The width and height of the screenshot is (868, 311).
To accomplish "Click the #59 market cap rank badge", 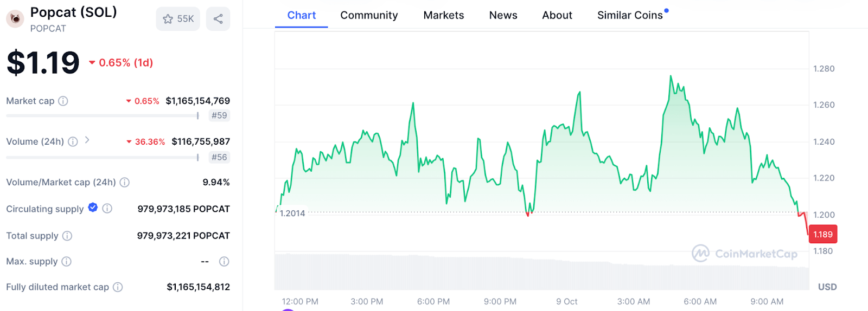I will pos(220,115).
